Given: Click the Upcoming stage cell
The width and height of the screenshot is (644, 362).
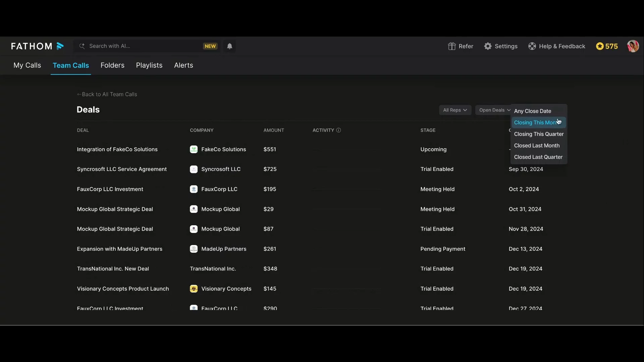Looking at the screenshot, I should [433, 149].
